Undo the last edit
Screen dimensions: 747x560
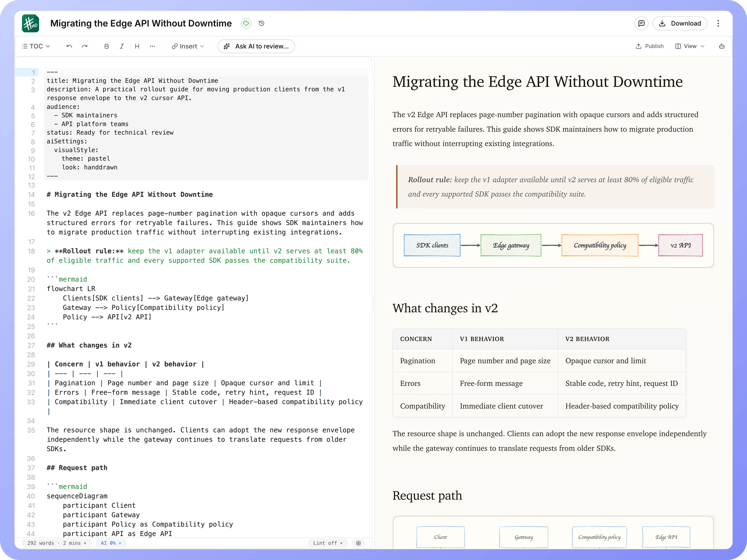tap(69, 46)
